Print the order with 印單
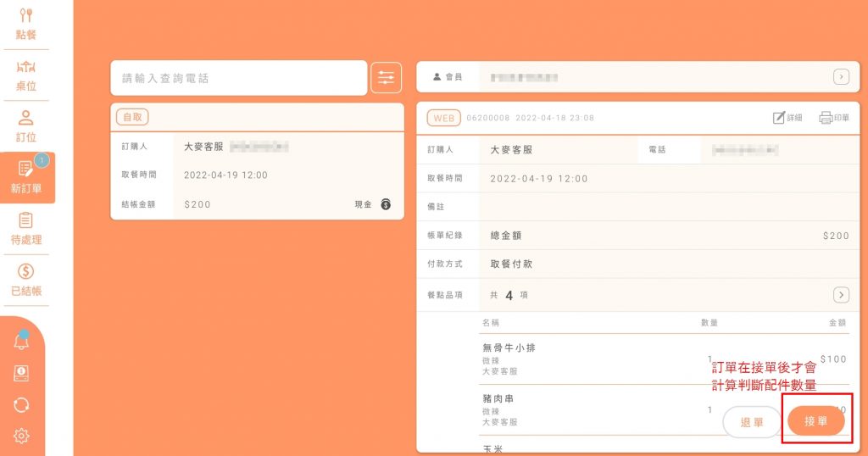Image resolution: width=868 pixels, height=456 pixels. tap(834, 118)
